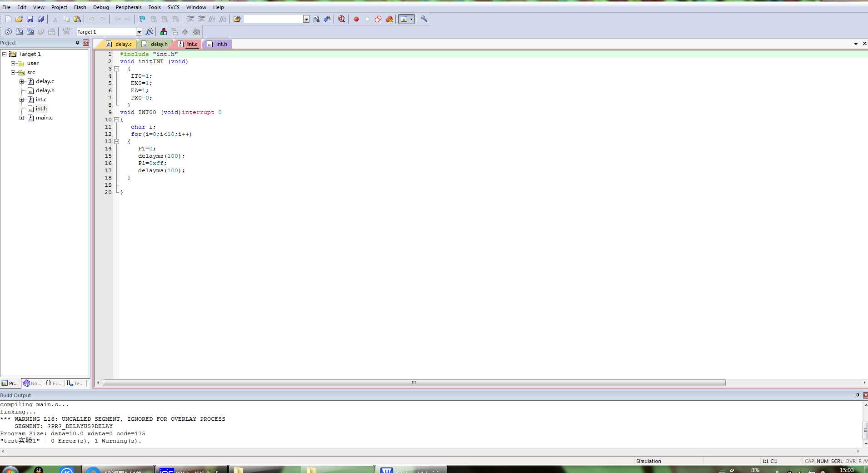This screenshot has height=473, width=868.
Task: Open a file via the folder icon
Action: (x=19, y=19)
